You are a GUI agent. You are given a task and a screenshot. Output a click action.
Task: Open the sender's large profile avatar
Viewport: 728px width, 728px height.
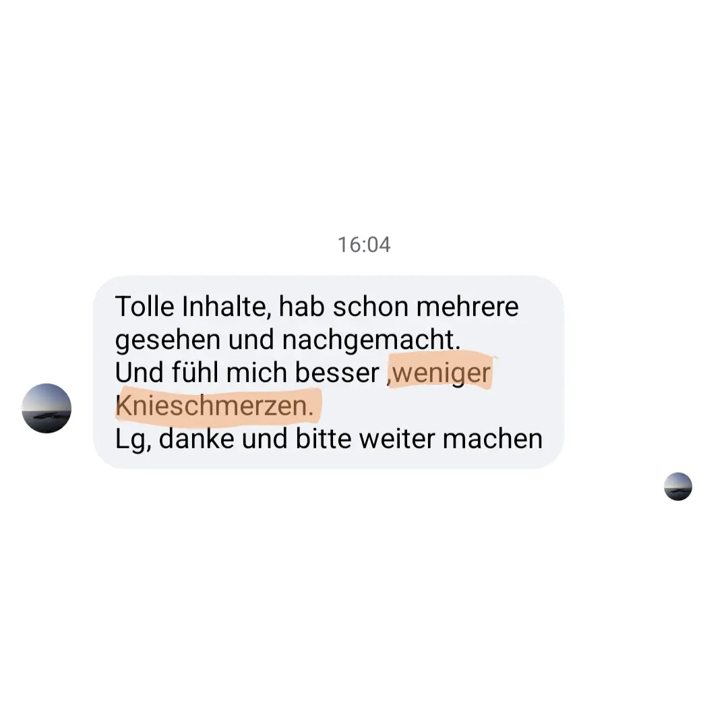click(47, 408)
